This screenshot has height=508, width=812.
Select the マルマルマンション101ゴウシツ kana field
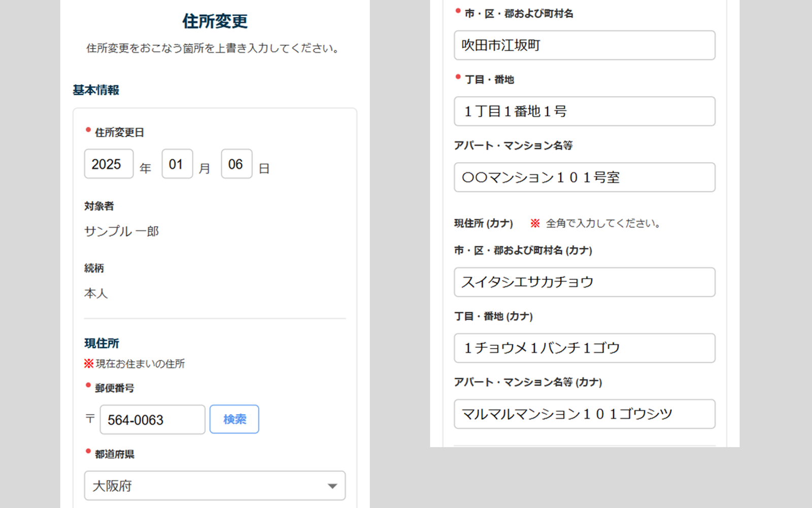(x=584, y=414)
